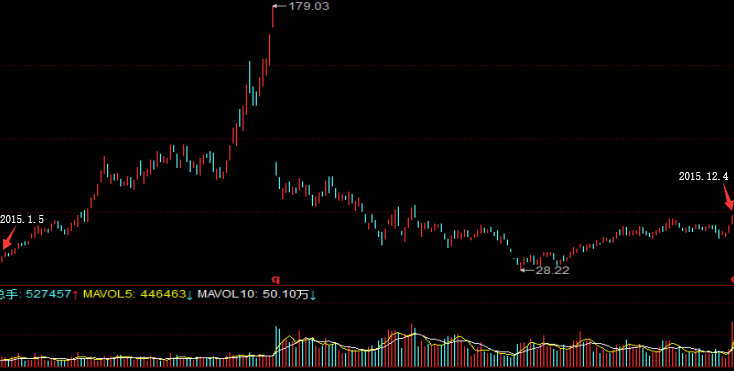
Task: Click the red q marker below chart
Action: pos(276,280)
